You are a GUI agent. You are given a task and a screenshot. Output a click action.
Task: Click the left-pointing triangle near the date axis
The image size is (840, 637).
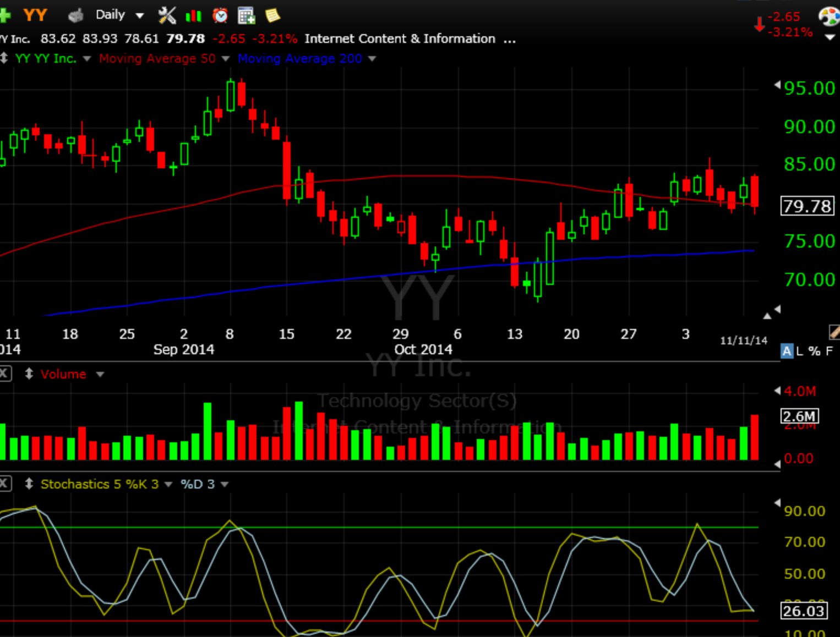click(777, 309)
